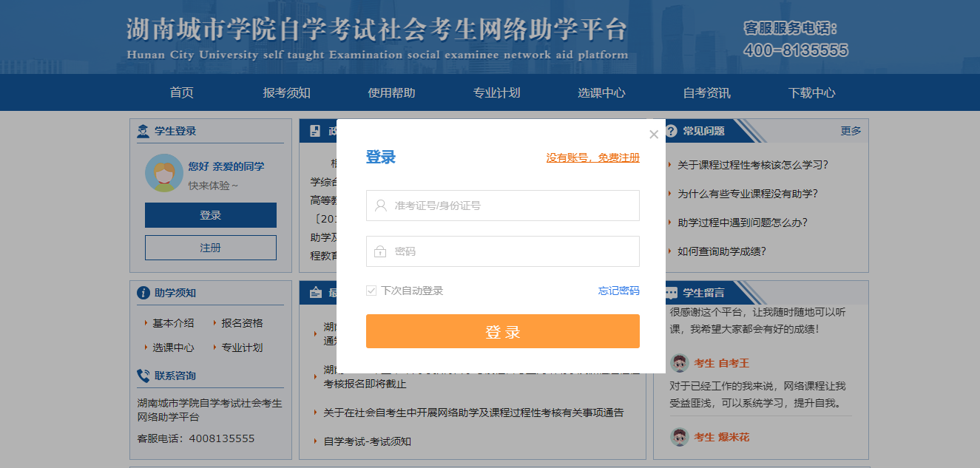Toggle the 下次自动登录 checkbox
This screenshot has width=980, height=468.
coord(371,291)
